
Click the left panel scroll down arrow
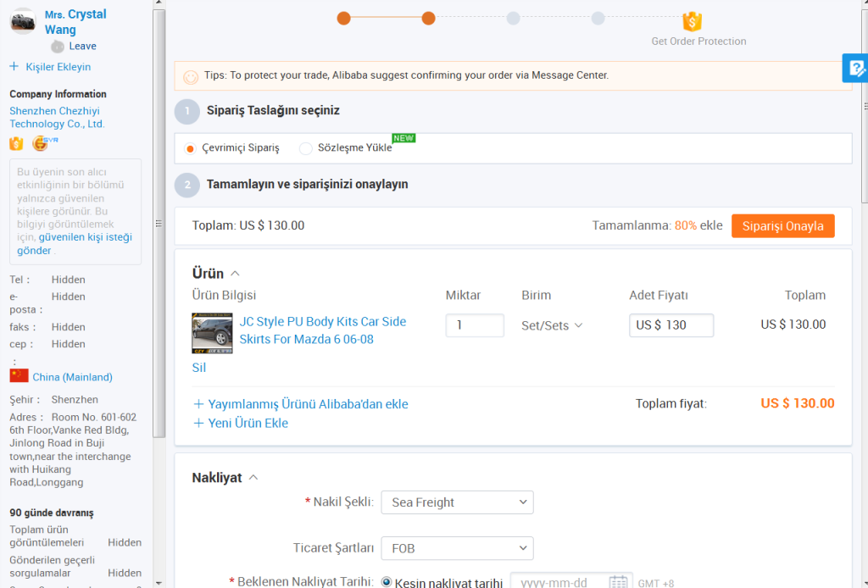[x=159, y=583]
